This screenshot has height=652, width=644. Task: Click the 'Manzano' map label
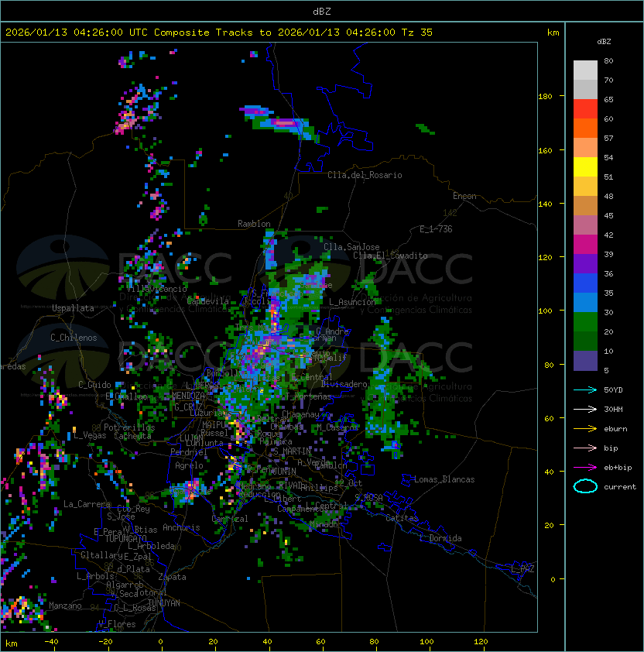pyautogui.click(x=65, y=606)
